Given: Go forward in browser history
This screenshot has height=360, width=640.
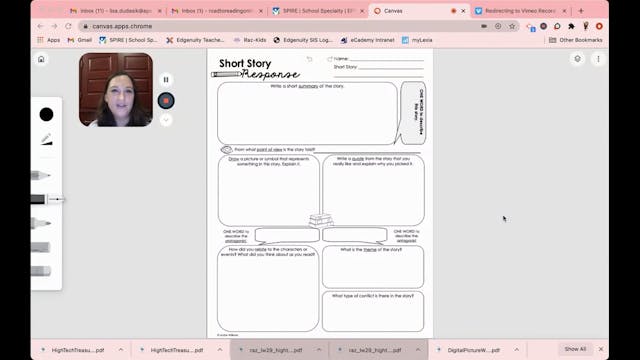Looking at the screenshot, I should pyautogui.click(x=54, y=26).
